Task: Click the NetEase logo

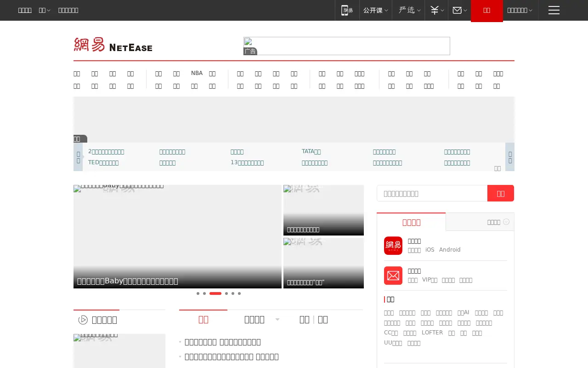Action: (113, 45)
